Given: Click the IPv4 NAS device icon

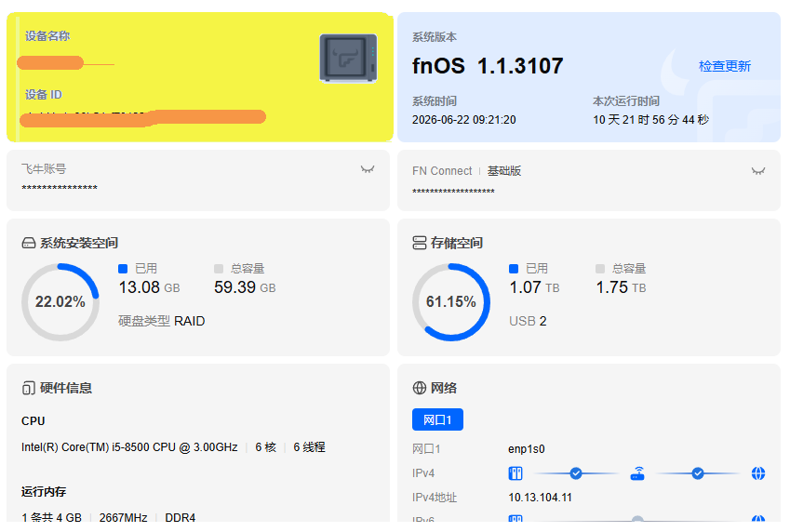Looking at the screenshot, I should [516, 473].
